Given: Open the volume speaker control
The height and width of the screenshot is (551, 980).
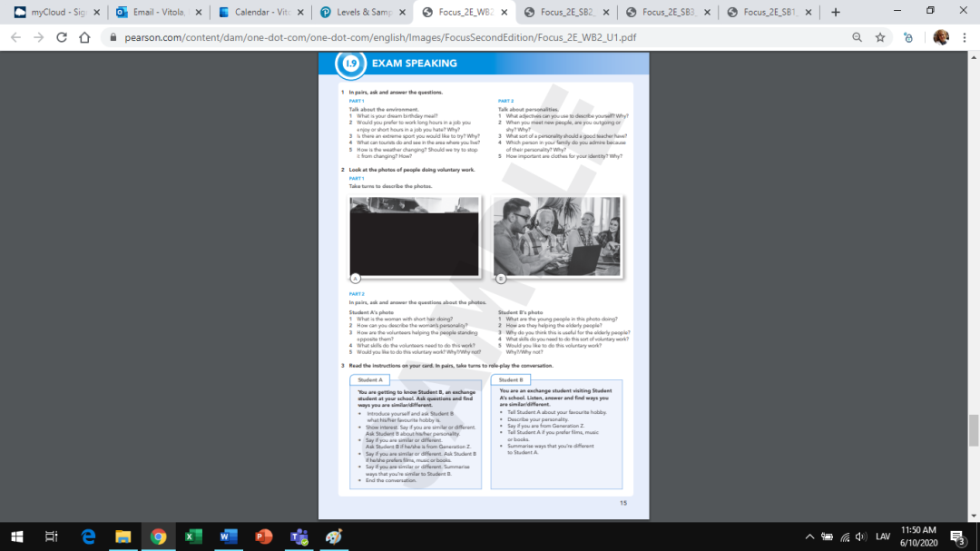Looking at the screenshot, I should point(861,536).
